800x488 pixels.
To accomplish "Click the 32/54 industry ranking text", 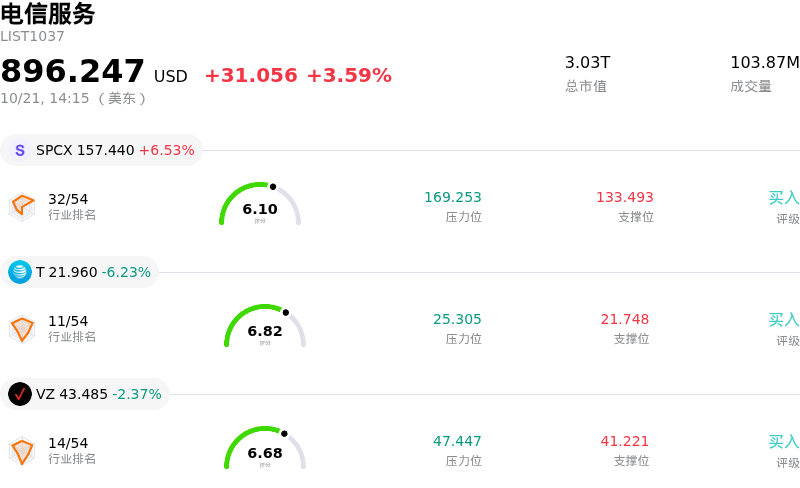I will [x=68, y=199].
